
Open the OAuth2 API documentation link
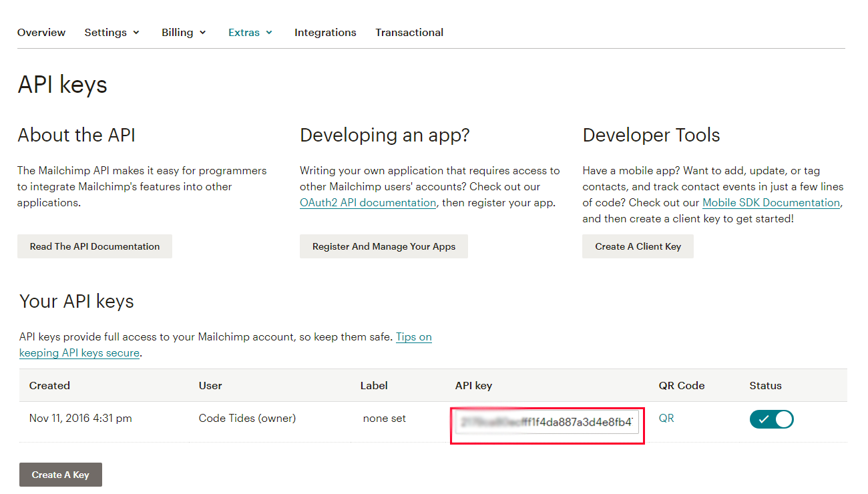[x=368, y=202]
